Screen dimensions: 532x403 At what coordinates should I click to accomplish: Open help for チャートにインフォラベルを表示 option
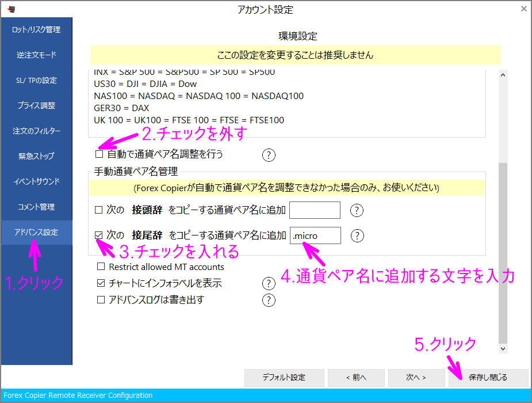click(268, 283)
